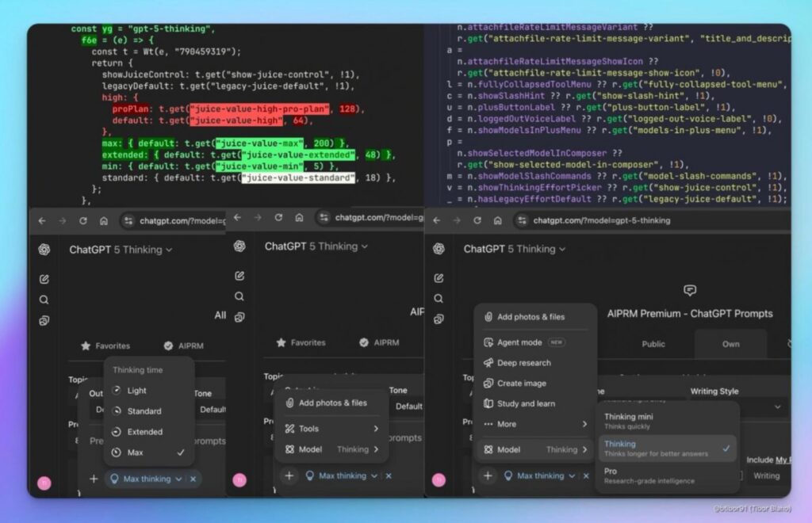Switch to the Own tab
This screenshot has height=523, width=812.
(730, 344)
